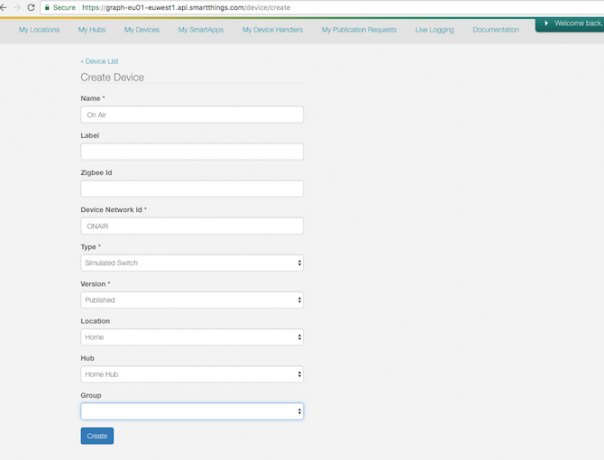
Task: Click the browser back arrow
Action: [3, 7]
